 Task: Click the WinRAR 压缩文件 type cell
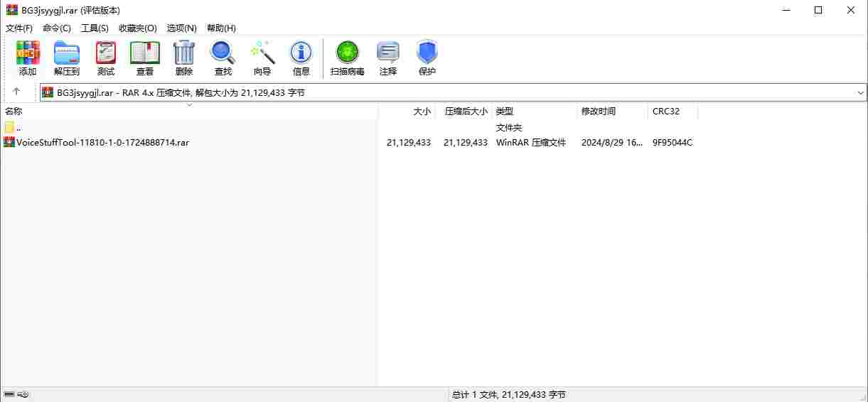click(531, 142)
